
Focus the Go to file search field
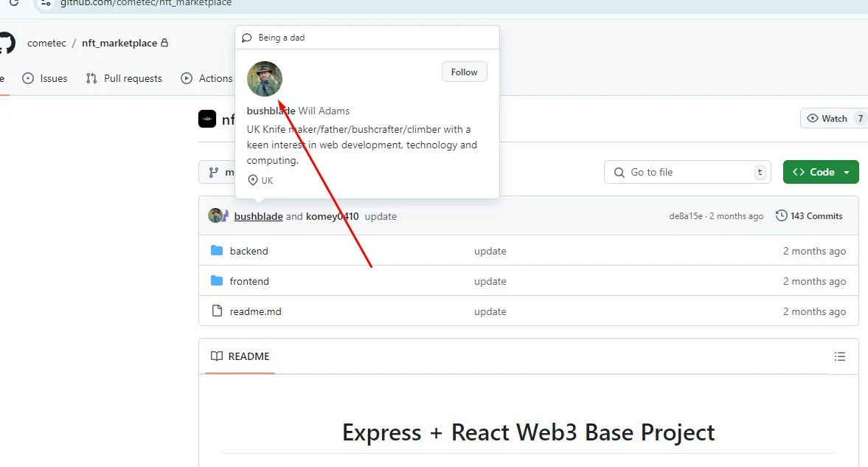point(687,173)
